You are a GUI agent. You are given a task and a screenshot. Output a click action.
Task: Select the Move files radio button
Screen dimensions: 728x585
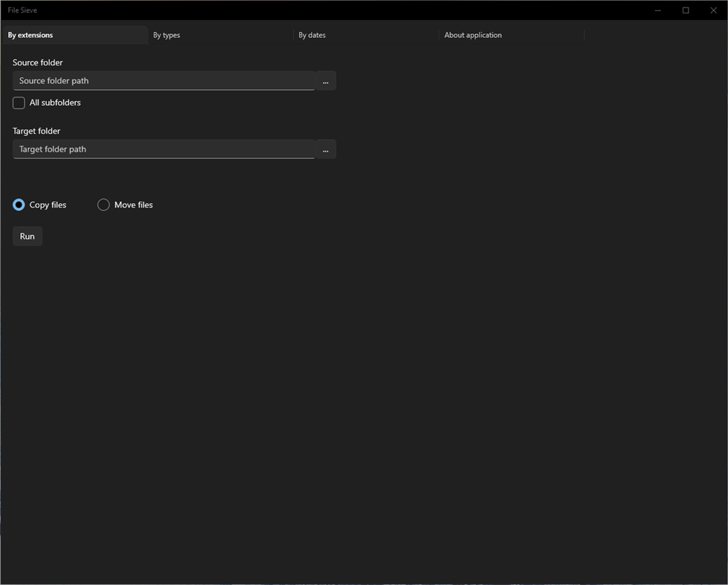pos(103,204)
